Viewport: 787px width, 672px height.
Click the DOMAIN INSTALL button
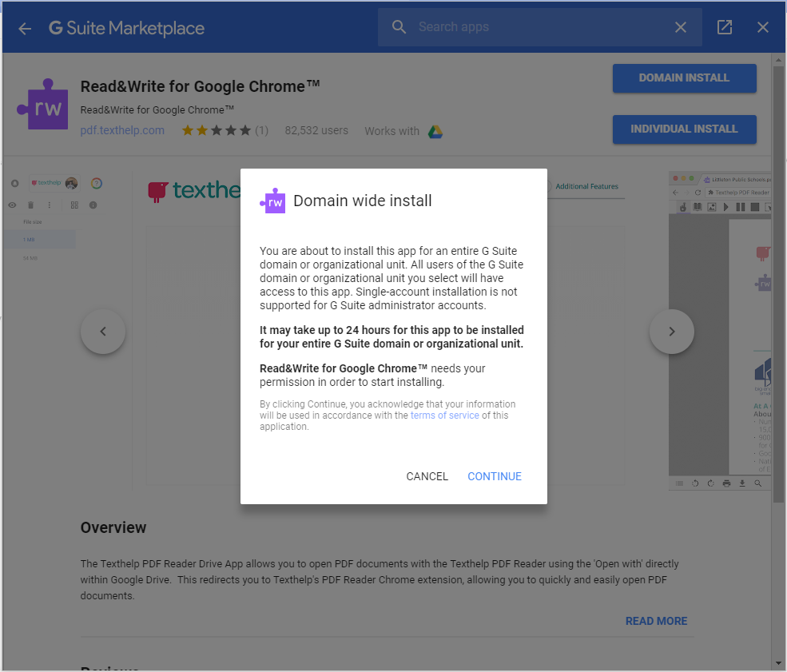pos(684,78)
